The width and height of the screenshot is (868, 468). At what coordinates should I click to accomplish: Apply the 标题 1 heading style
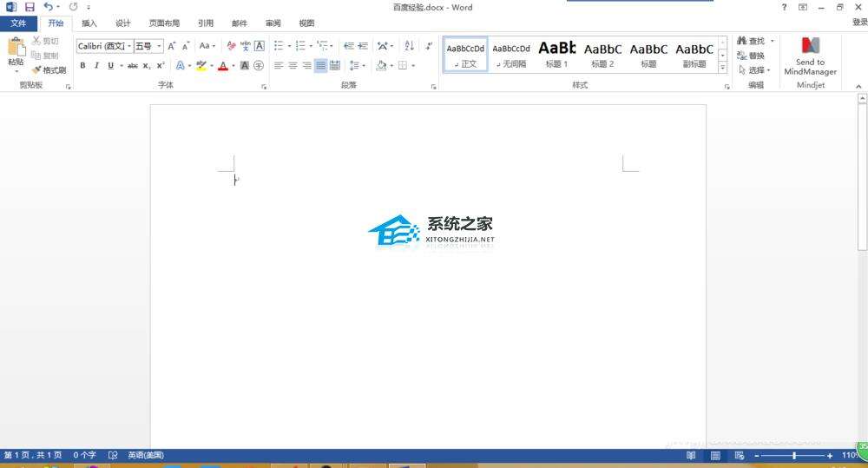(x=557, y=55)
